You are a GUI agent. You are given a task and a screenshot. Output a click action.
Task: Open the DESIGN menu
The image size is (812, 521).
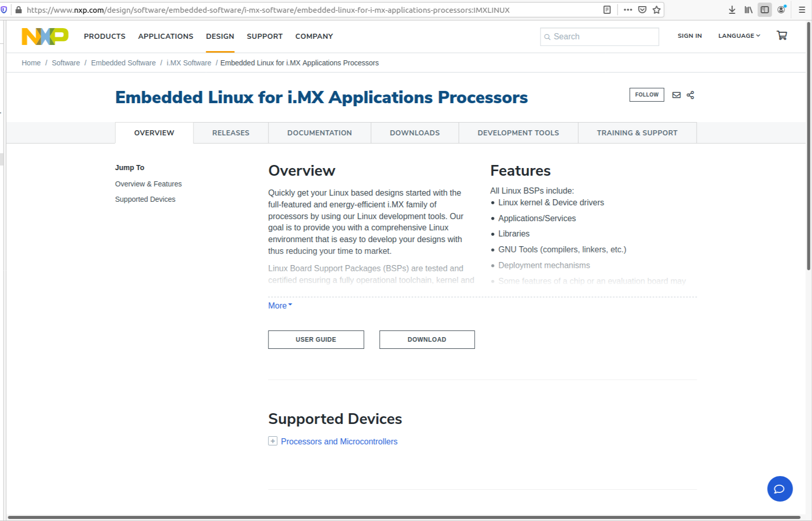click(220, 36)
